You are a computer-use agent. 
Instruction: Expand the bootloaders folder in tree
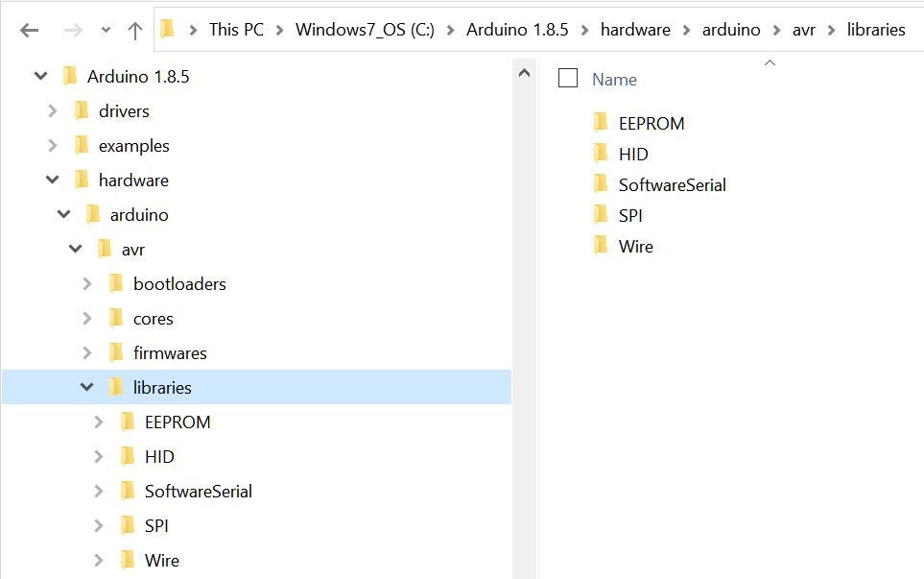pyautogui.click(x=87, y=284)
